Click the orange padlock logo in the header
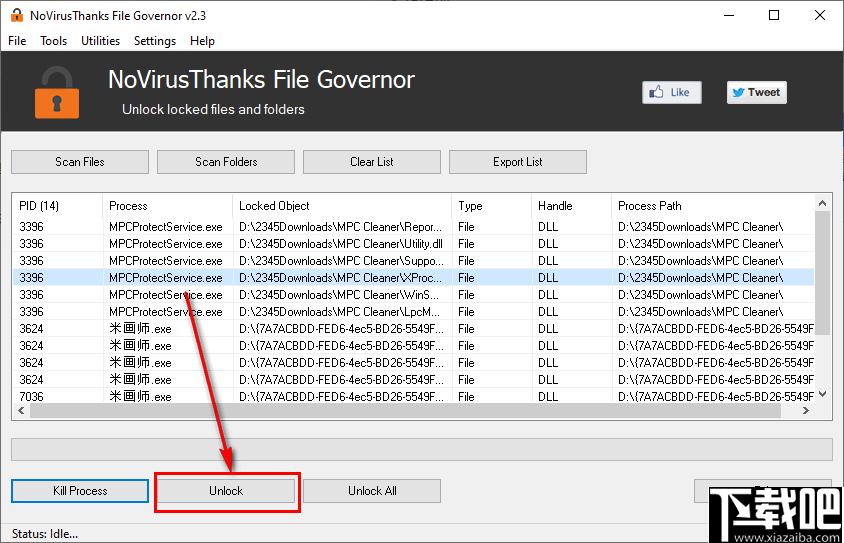 [x=57, y=92]
